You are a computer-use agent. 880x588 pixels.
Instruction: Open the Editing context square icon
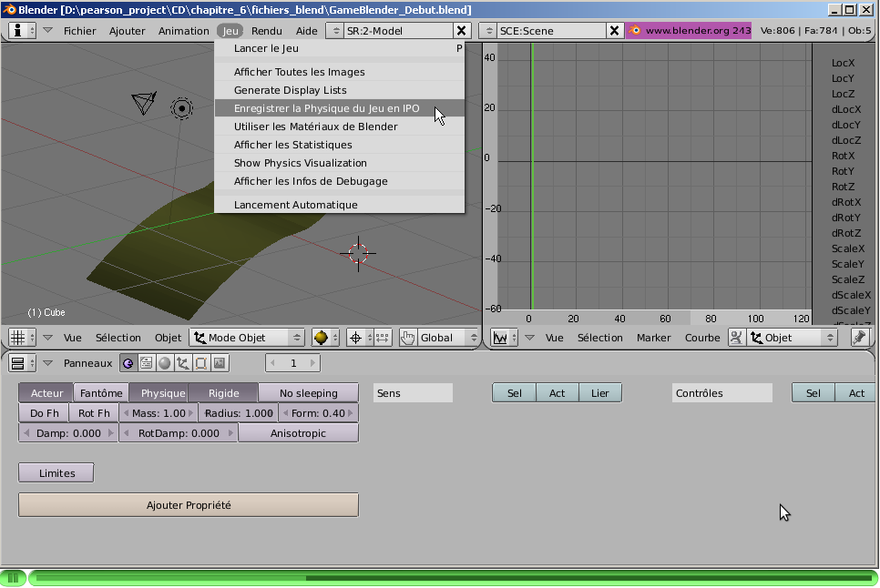click(x=200, y=363)
